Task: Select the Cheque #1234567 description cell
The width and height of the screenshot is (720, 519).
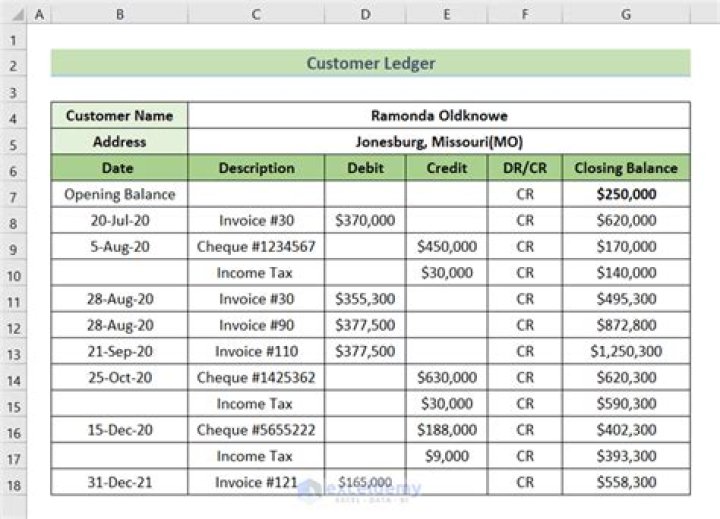Action: coord(256,246)
